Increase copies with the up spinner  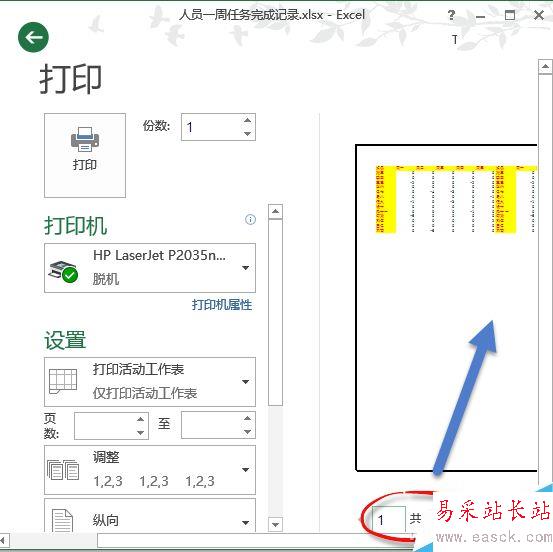click(x=248, y=121)
